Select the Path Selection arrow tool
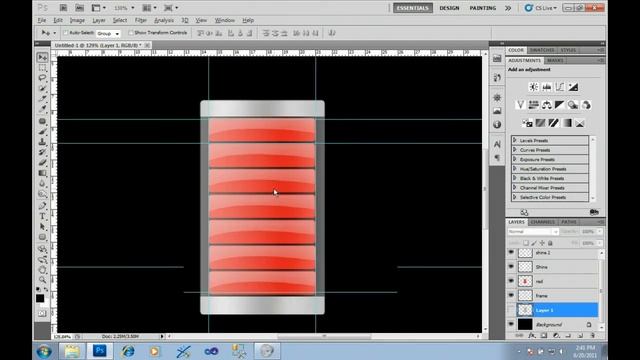Screen dimensions: 640x360 (42, 227)
